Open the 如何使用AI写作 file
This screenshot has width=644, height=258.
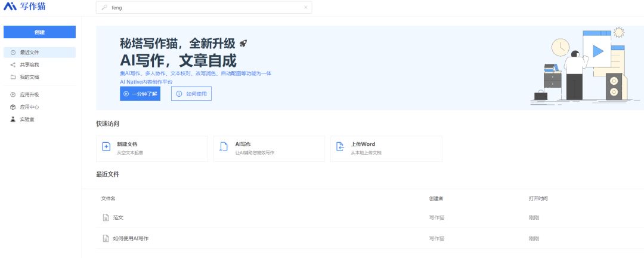click(x=131, y=238)
